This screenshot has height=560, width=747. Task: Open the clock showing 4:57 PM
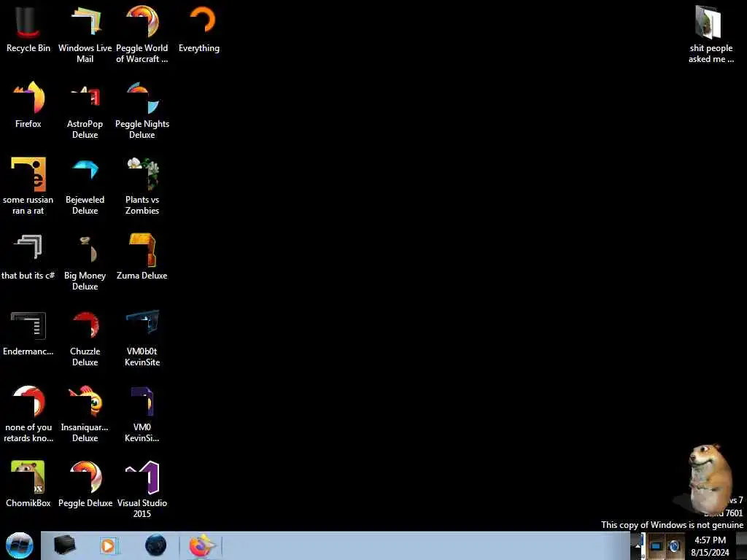click(710, 545)
